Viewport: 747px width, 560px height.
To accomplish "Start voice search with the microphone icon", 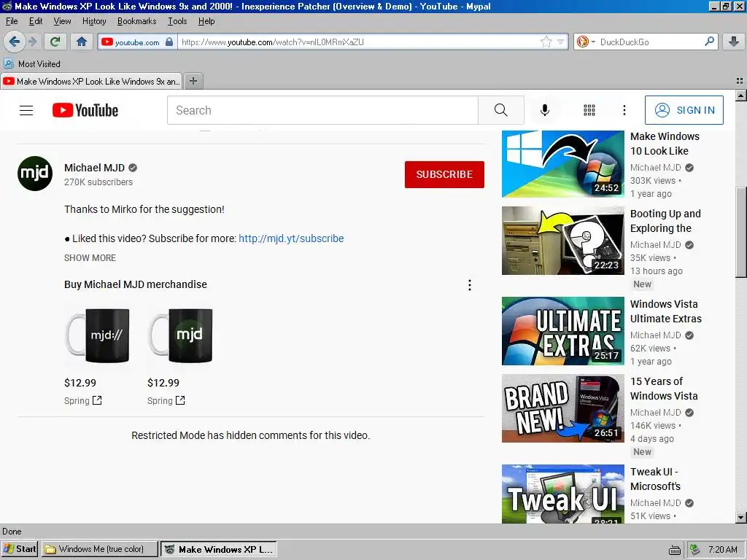I will click(544, 111).
